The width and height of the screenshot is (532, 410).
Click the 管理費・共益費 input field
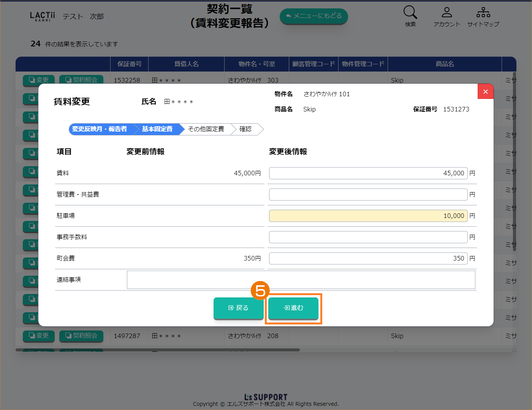pos(368,195)
